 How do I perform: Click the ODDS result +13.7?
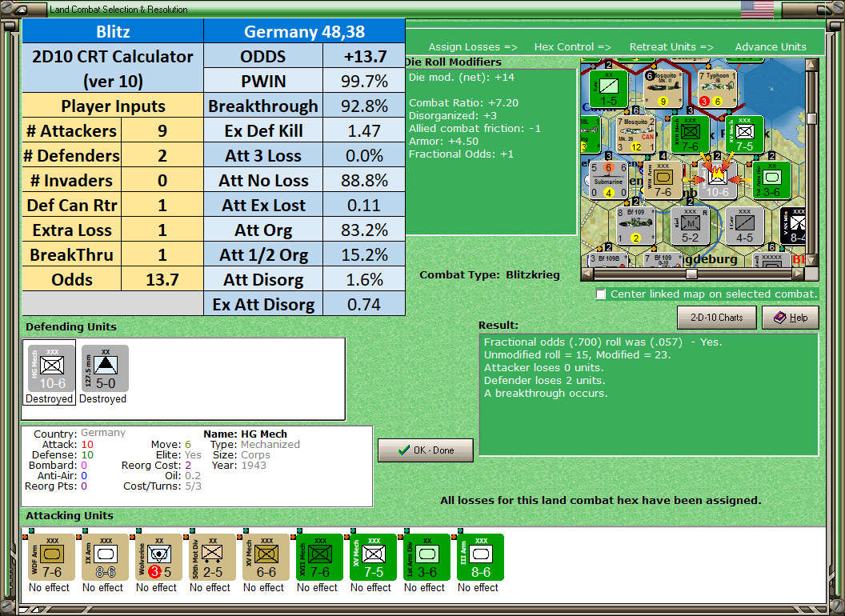tap(364, 56)
